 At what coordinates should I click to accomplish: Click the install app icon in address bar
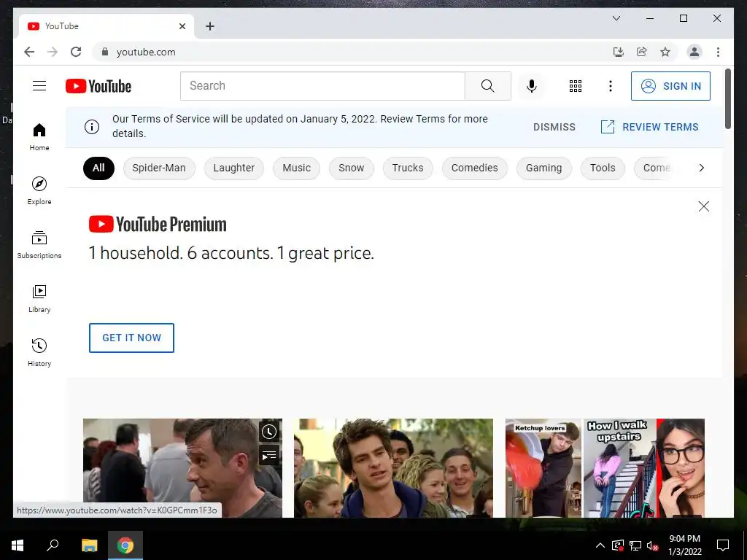click(x=619, y=52)
